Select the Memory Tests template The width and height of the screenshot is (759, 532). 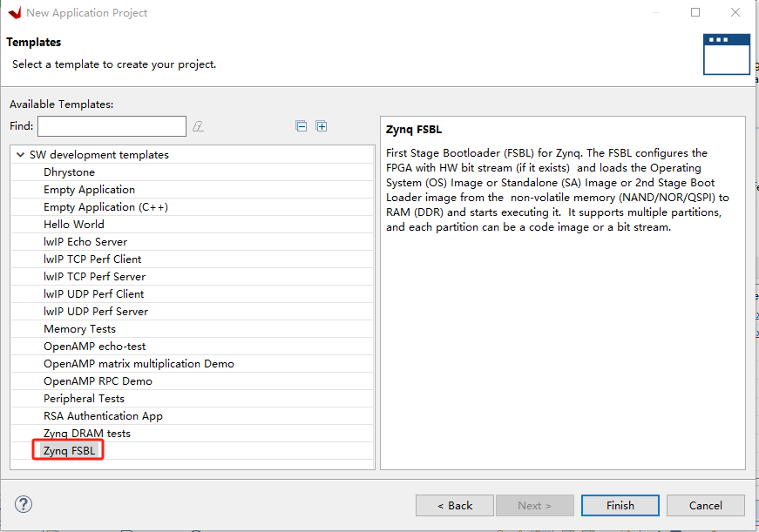coord(79,329)
